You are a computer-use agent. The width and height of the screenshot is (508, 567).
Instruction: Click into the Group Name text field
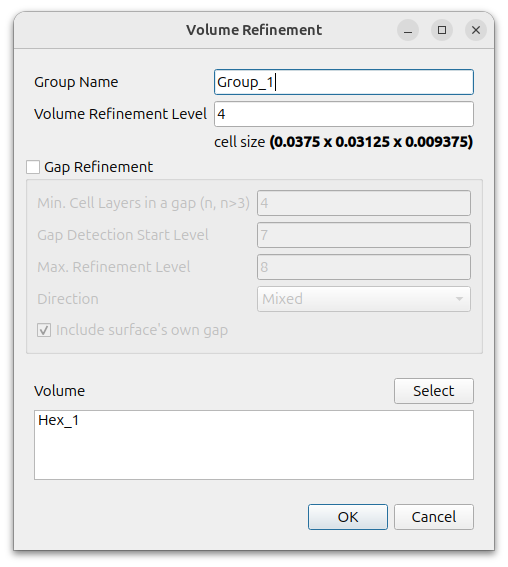click(343, 82)
